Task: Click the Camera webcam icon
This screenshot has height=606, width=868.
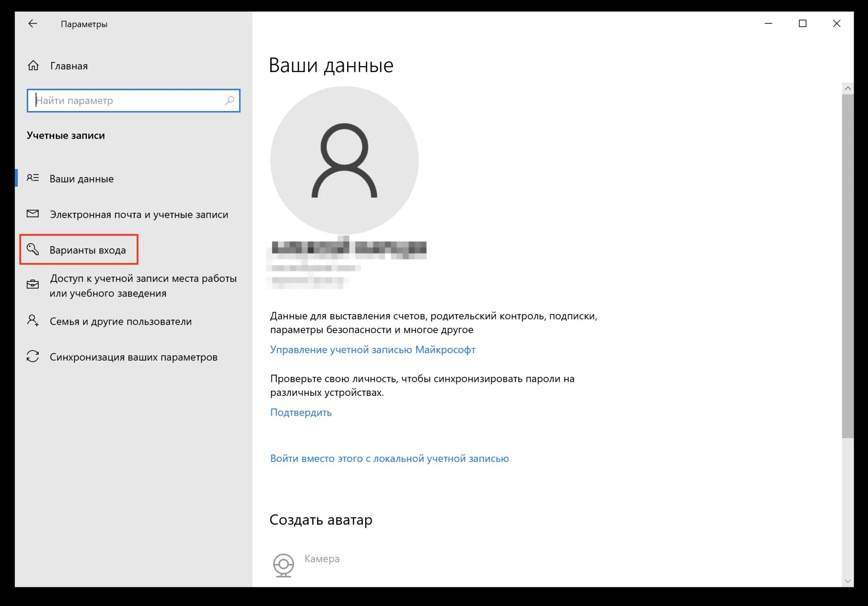Action: coord(283,564)
